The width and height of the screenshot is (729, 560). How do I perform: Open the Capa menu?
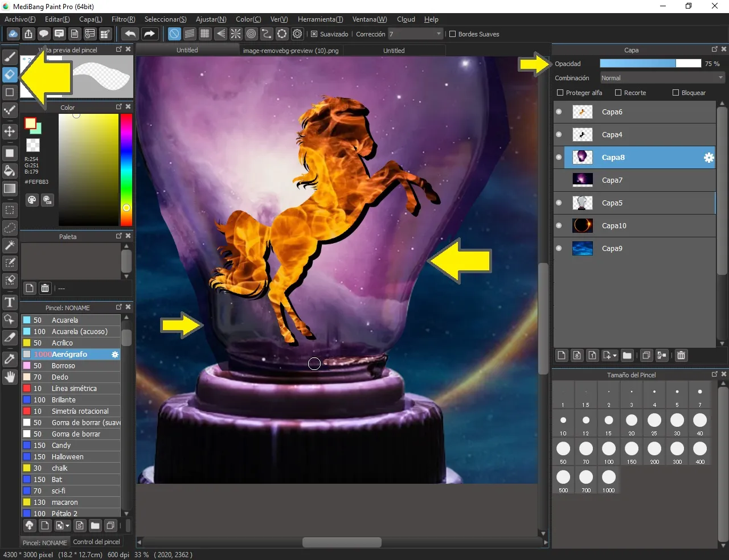click(91, 19)
